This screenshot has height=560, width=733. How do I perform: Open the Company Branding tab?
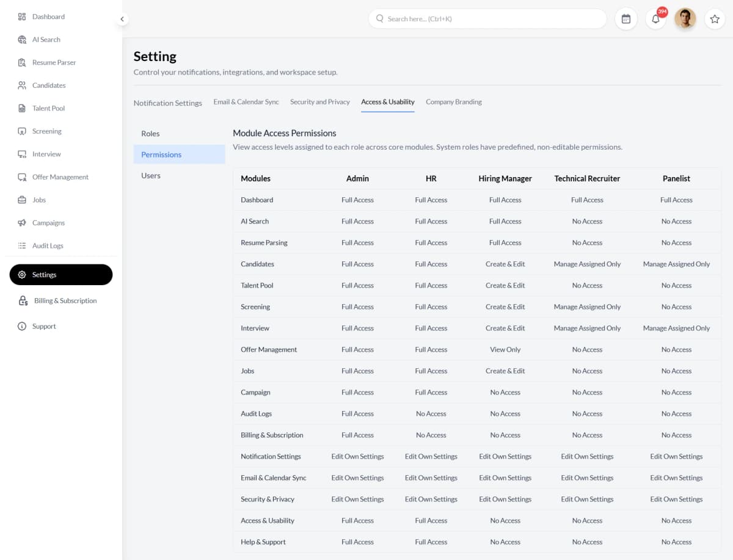453,102
